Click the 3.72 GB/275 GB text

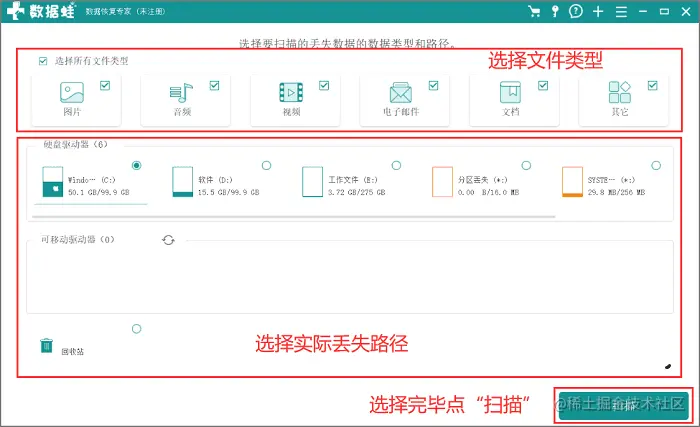point(356,192)
